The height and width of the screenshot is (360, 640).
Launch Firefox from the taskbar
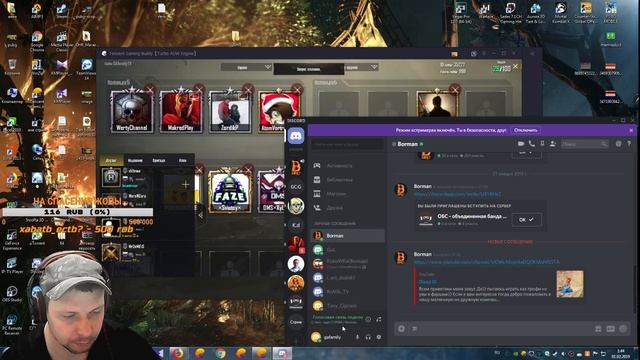coord(177,353)
